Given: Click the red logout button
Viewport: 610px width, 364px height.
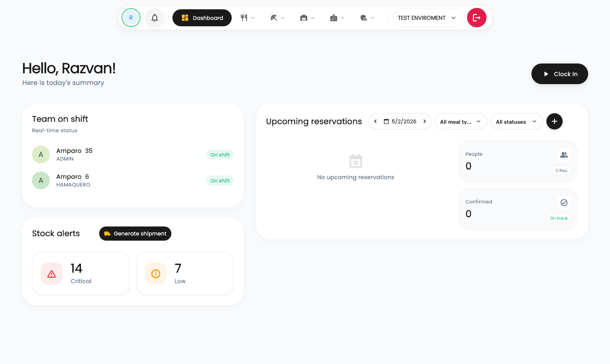Looking at the screenshot, I should pos(476,18).
